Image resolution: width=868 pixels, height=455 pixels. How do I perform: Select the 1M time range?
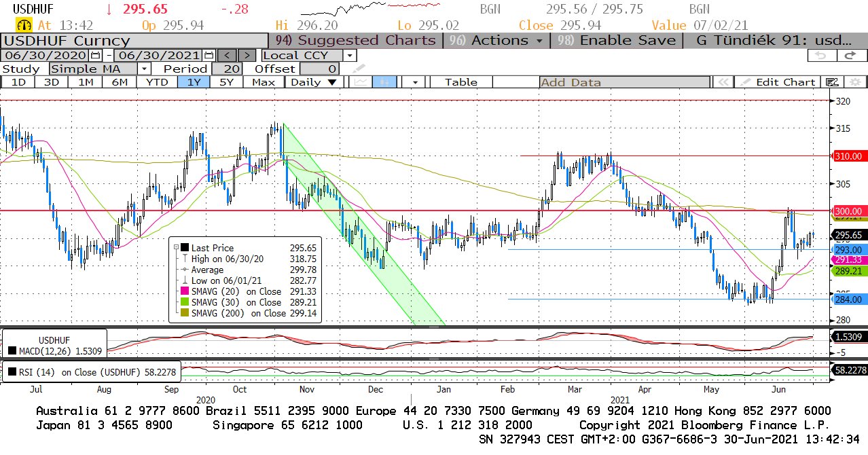tap(85, 82)
